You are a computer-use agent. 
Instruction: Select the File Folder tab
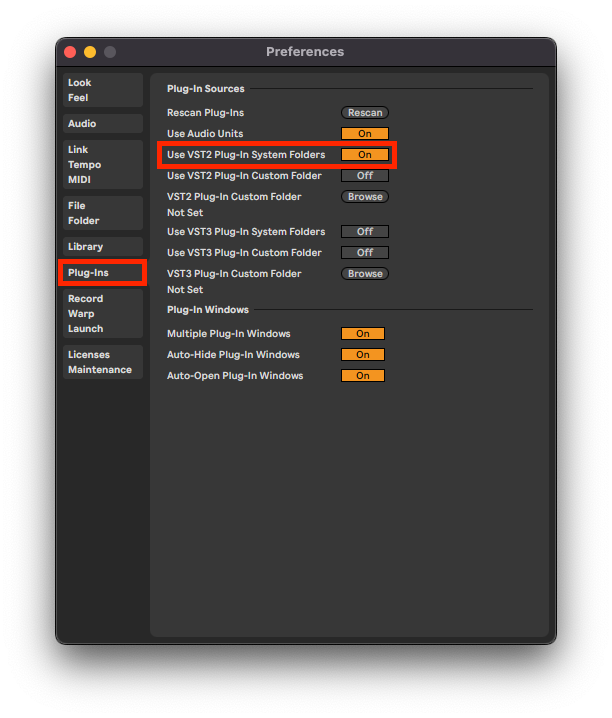(x=102, y=213)
